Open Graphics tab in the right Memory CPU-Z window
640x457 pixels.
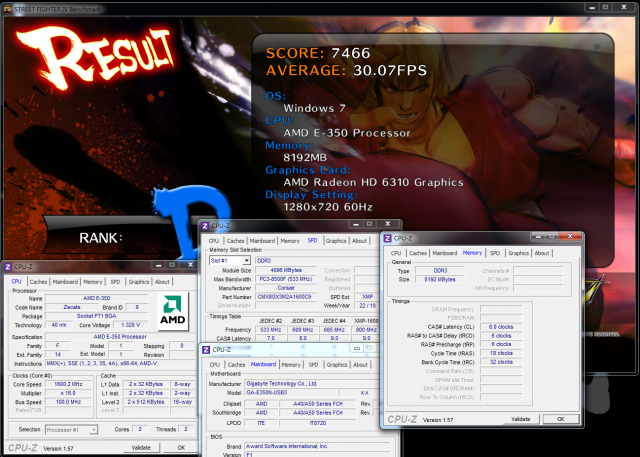[518, 253]
